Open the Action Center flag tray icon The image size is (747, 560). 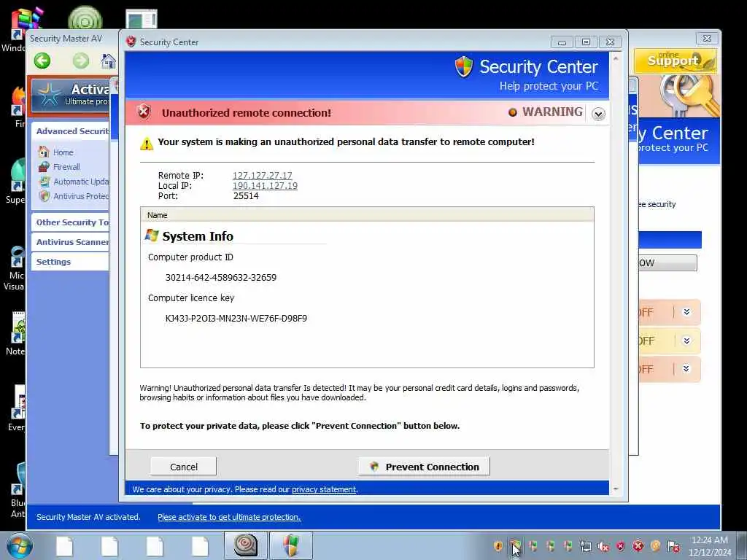(673, 546)
